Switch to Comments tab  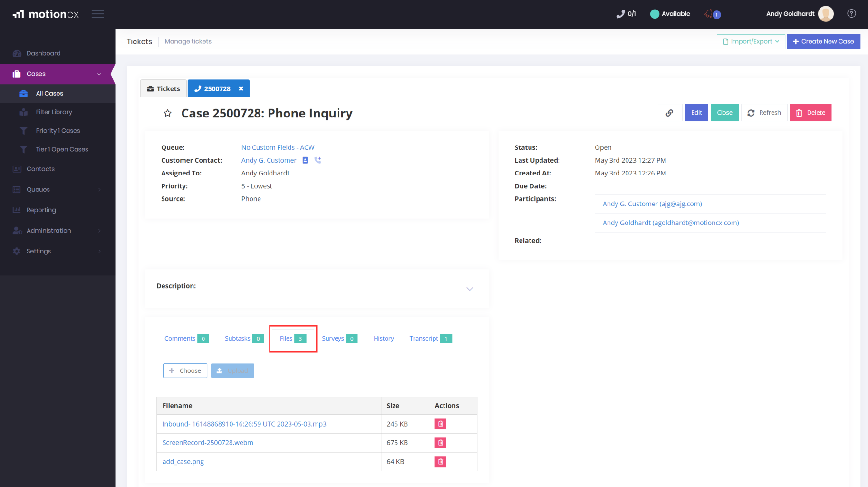[x=186, y=338]
